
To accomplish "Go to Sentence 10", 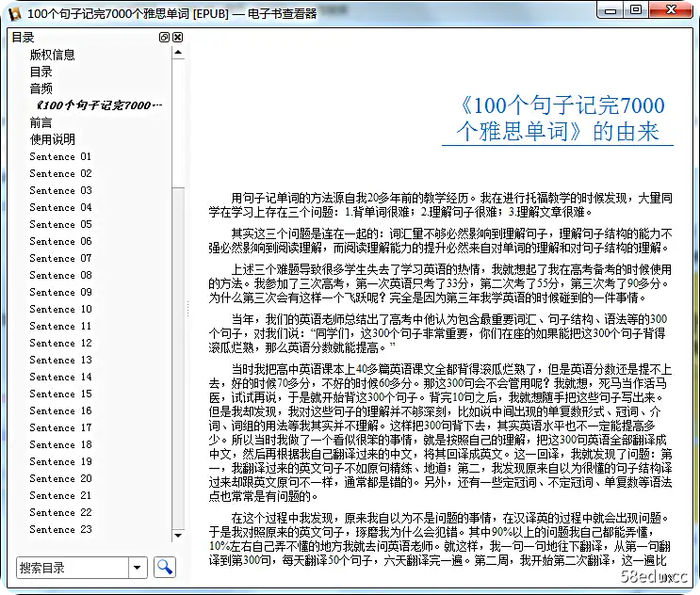I will click(x=60, y=309).
